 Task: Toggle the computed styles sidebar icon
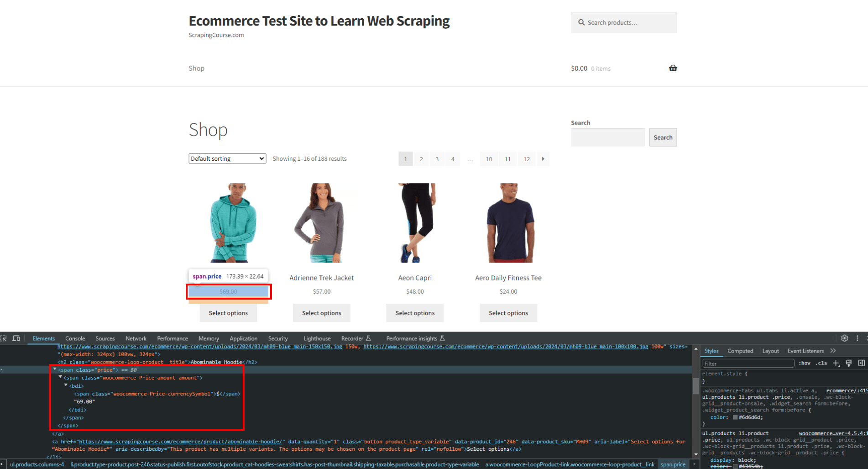click(862, 363)
